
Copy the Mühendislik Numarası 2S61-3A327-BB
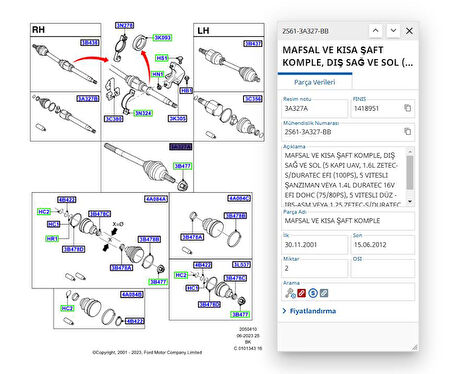407,132
